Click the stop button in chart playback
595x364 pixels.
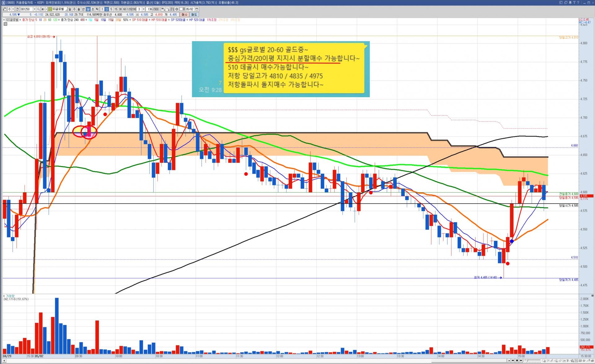click(517, 361)
